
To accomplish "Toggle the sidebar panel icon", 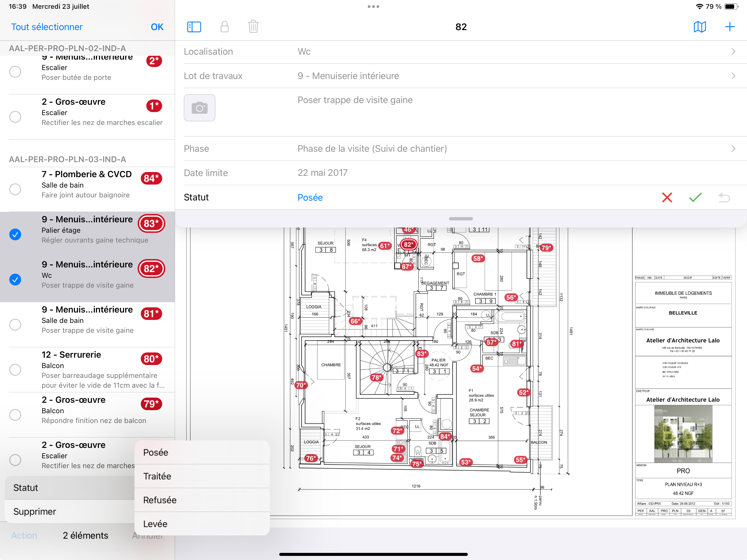I will (194, 27).
